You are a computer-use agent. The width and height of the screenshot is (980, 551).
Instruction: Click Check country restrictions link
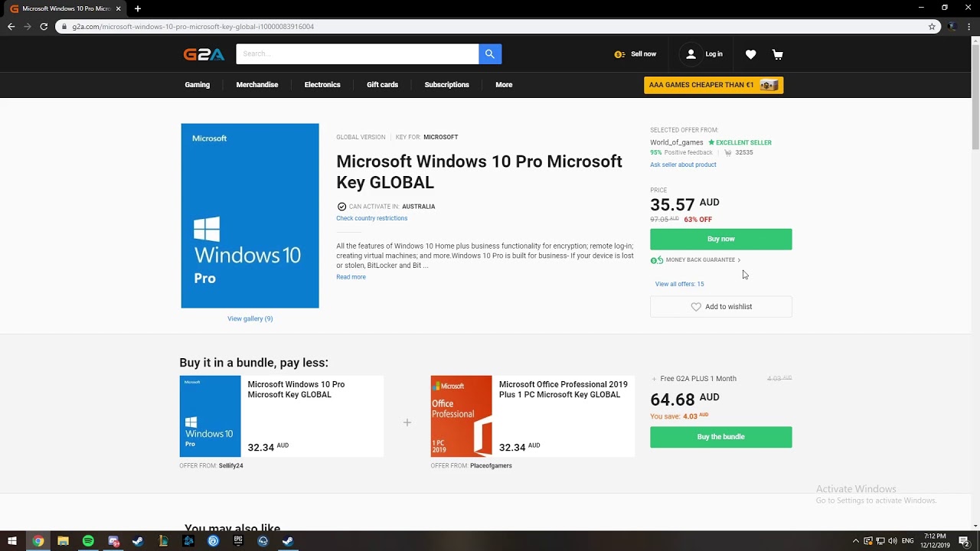coord(372,218)
